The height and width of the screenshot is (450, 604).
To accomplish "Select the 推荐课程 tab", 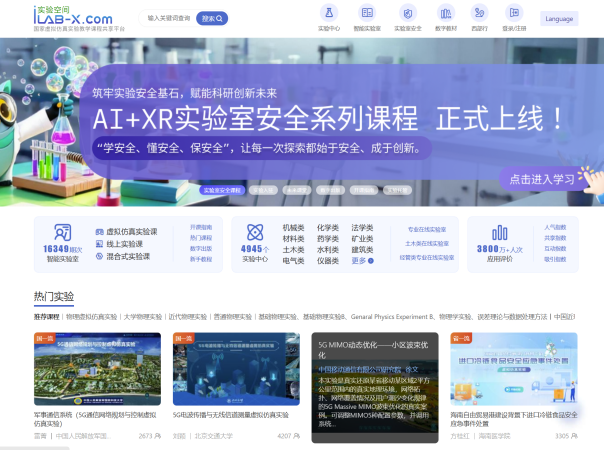I will pyautogui.click(x=47, y=317).
